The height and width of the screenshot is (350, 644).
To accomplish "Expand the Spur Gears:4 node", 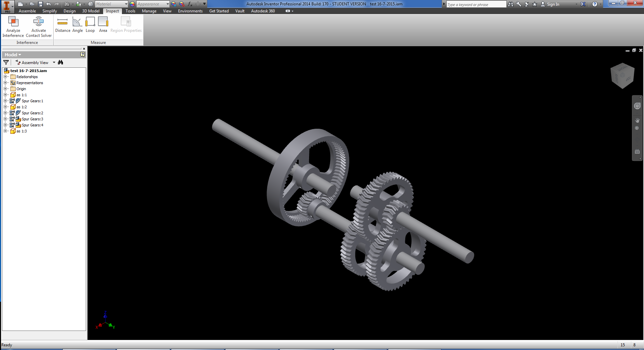I will (5, 125).
